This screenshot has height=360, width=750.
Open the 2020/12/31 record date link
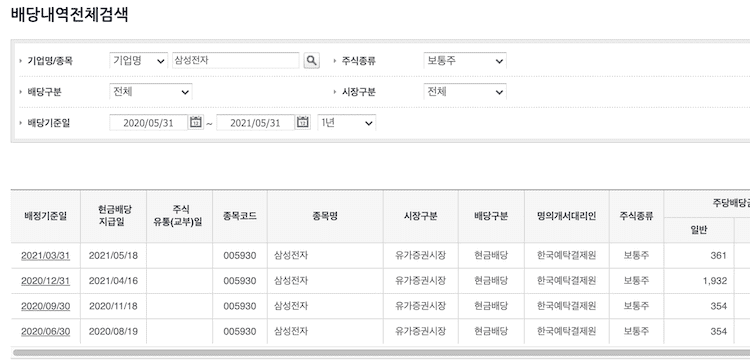45,281
